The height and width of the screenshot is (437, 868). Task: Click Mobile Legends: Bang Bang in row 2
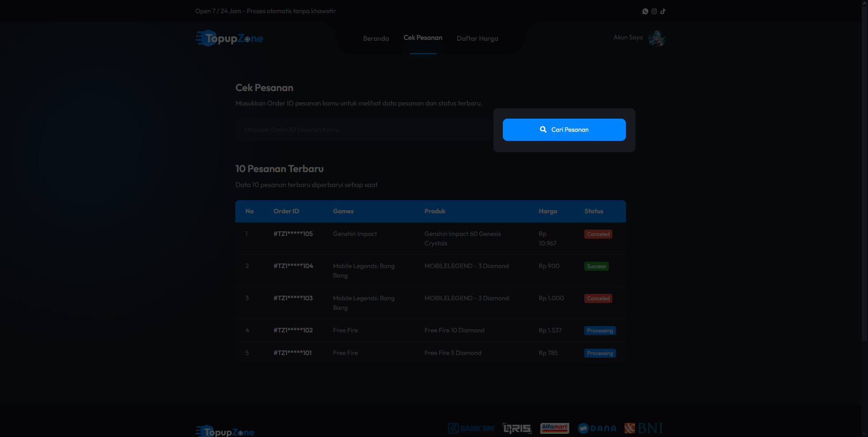[x=364, y=271]
